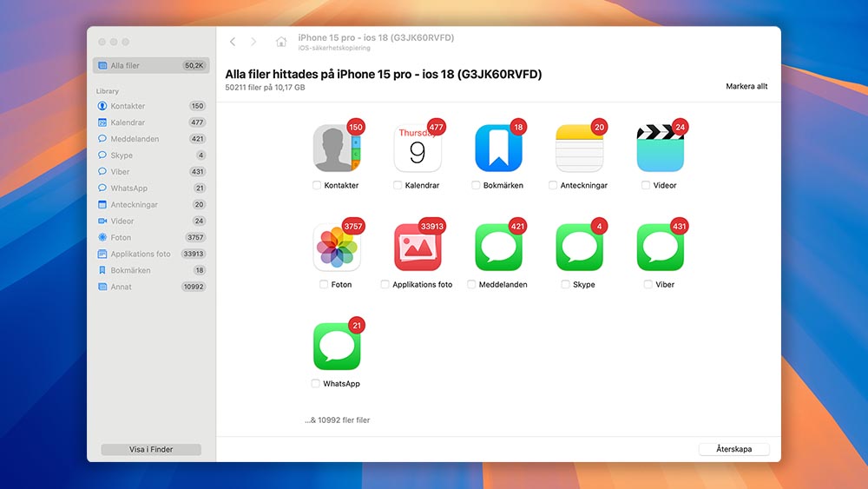Click the Återskapa button
This screenshot has width=868, height=489.
pos(734,449)
